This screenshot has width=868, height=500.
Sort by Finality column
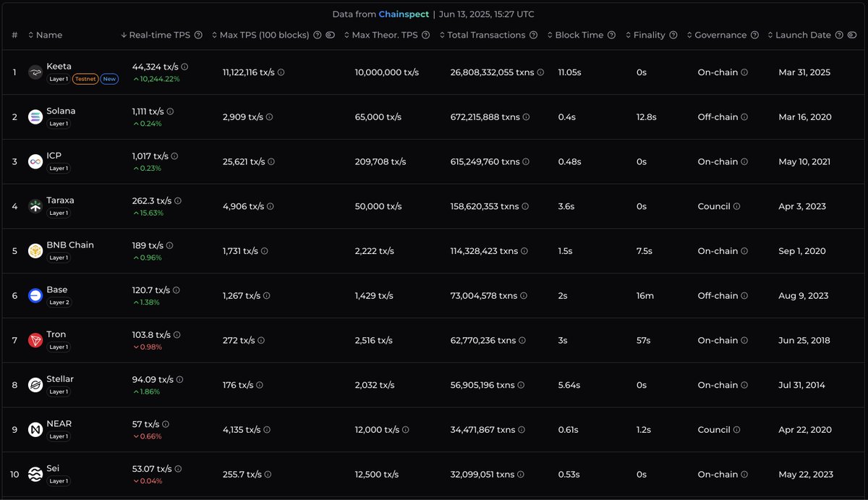(x=645, y=35)
